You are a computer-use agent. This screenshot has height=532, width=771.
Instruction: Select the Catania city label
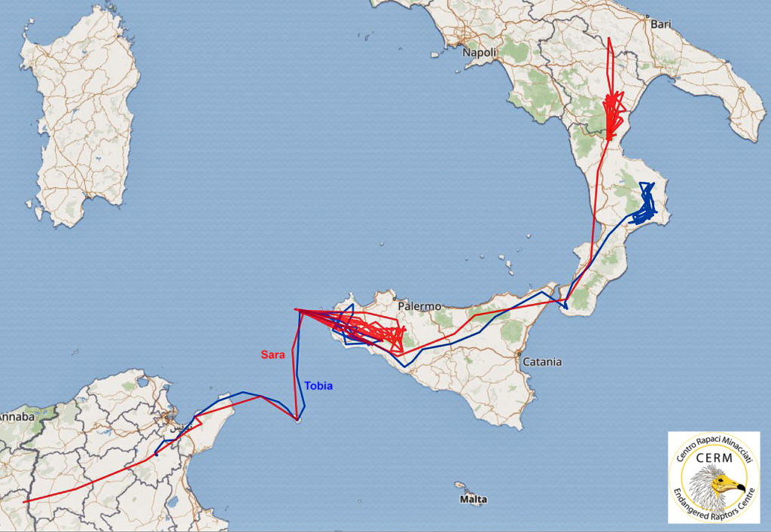point(542,361)
